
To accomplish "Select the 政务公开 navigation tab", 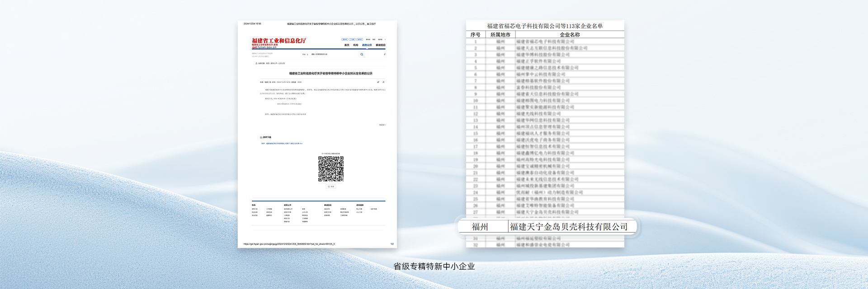I will tap(367, 45).
